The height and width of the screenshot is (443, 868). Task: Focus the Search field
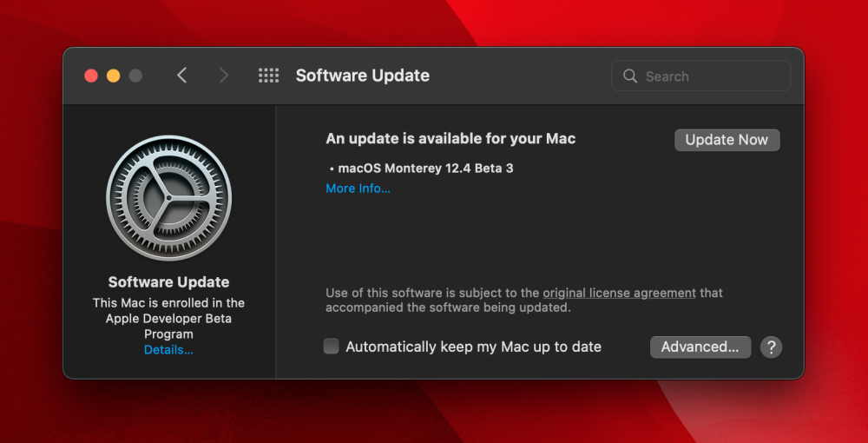(700, 76)
